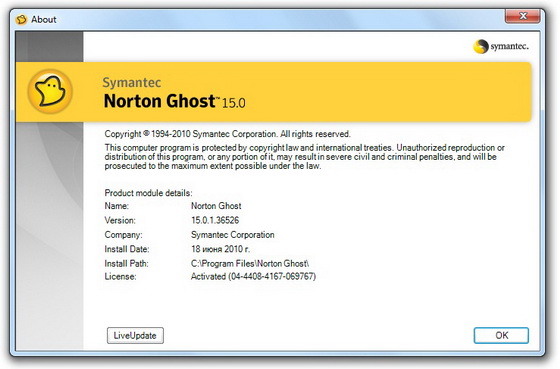The height and width of the screenshot is (369, 560).
Task: Click the Copyright 1994-2010 line
Action: click(x=228, y=134)
